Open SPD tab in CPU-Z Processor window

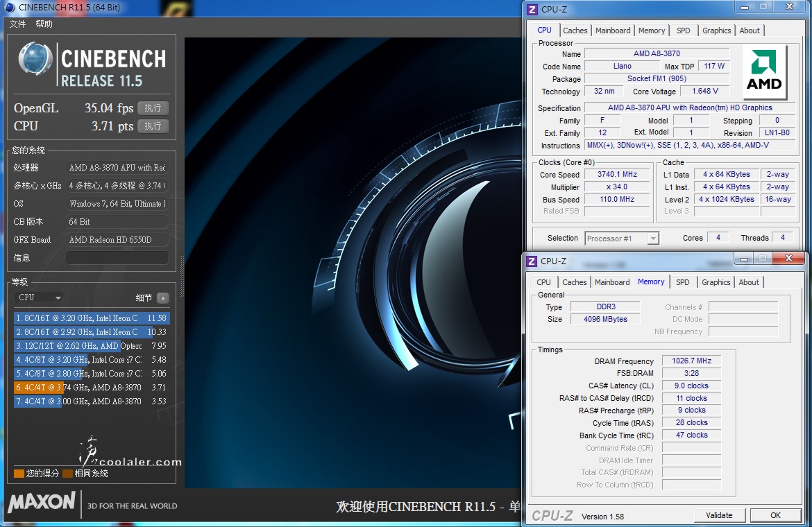[684, 31]
